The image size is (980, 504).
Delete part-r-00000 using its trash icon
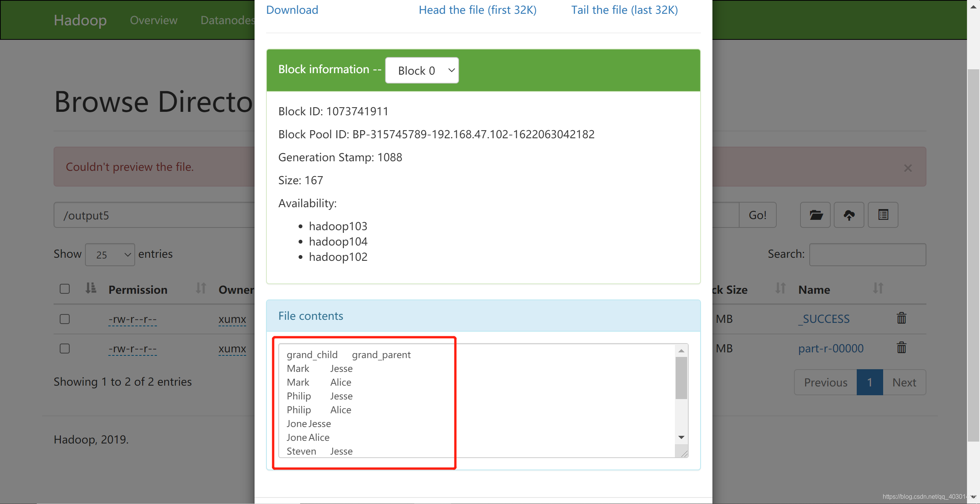902,348
